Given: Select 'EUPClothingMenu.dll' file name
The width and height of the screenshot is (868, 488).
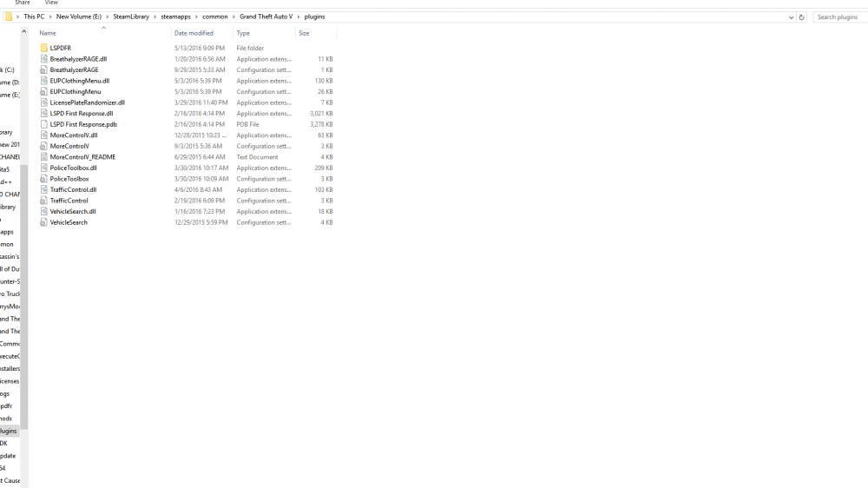Looking at the screenshot, I should coord(79,81).
